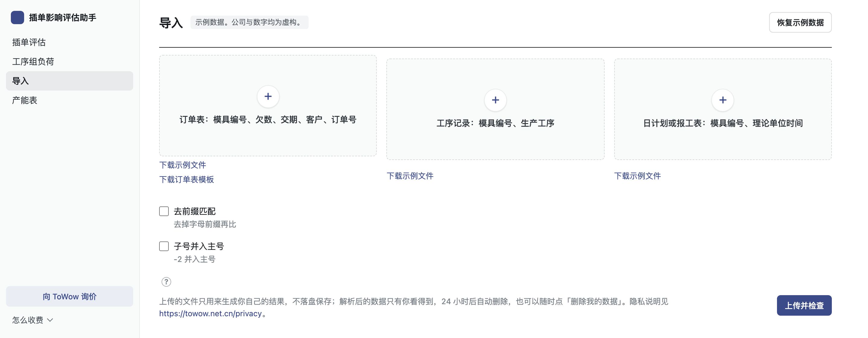868x338 pixels.
Task: Click the 示例数据。公司与数字均为虚构。 notice tag
Action: tap(249, 22)
